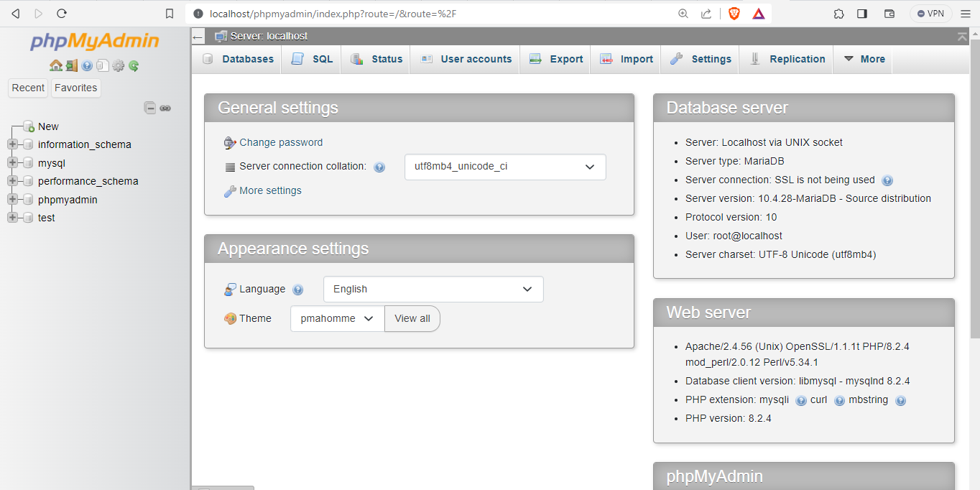The height and width of the screenshot is (490, 980).
Task: Open the Server connection collation dropdown
Action: [505, 167]
